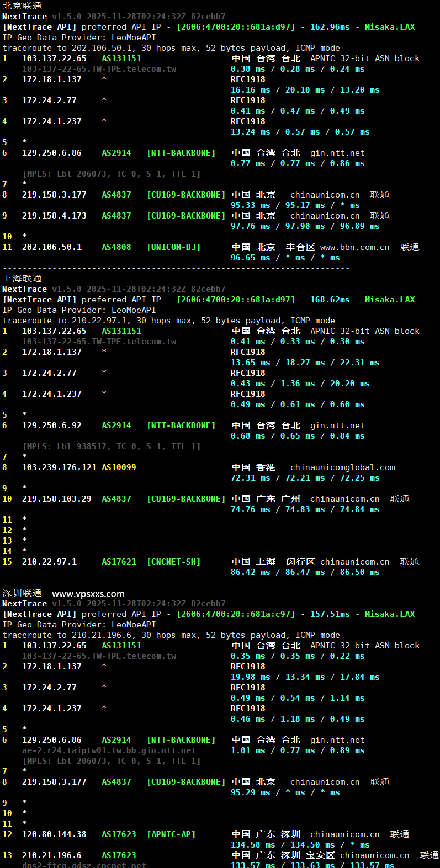Click the 168.62ms API latency value
Screen dimensions: 440x868
[330, 300]
